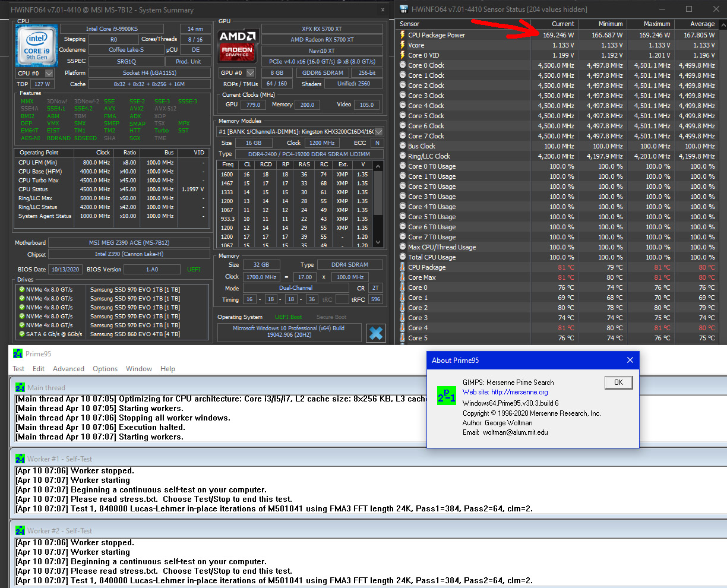The image size is (727, 588).
Task: Open the Edit menu in Prime95
Action: tap(39, 369)
